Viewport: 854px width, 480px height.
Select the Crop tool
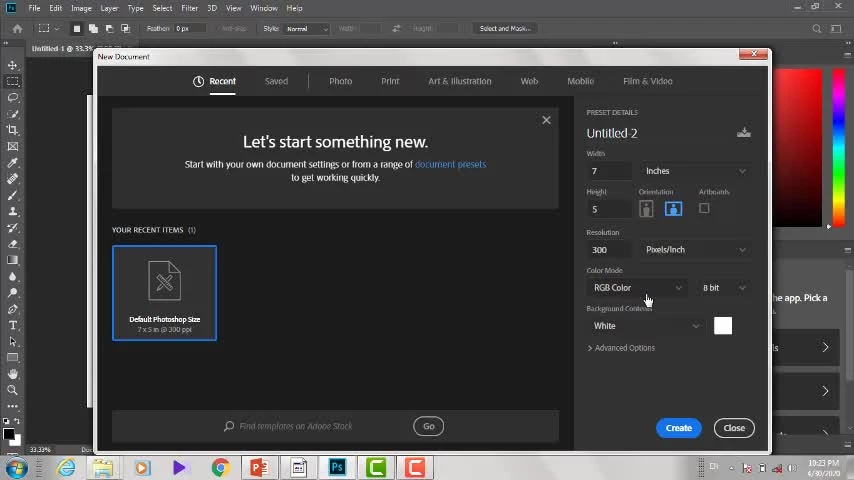coord(12,130)
